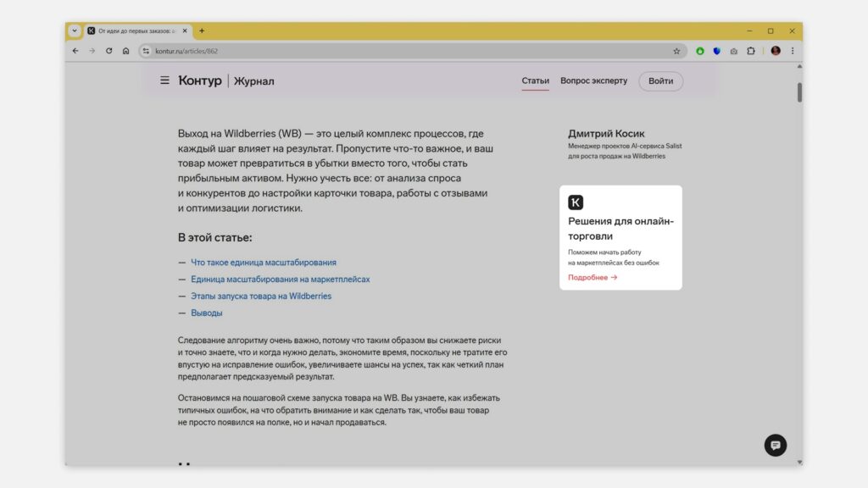Minimize the browser window
Viewport: 868px width, 488px height.
coord(749,31)
